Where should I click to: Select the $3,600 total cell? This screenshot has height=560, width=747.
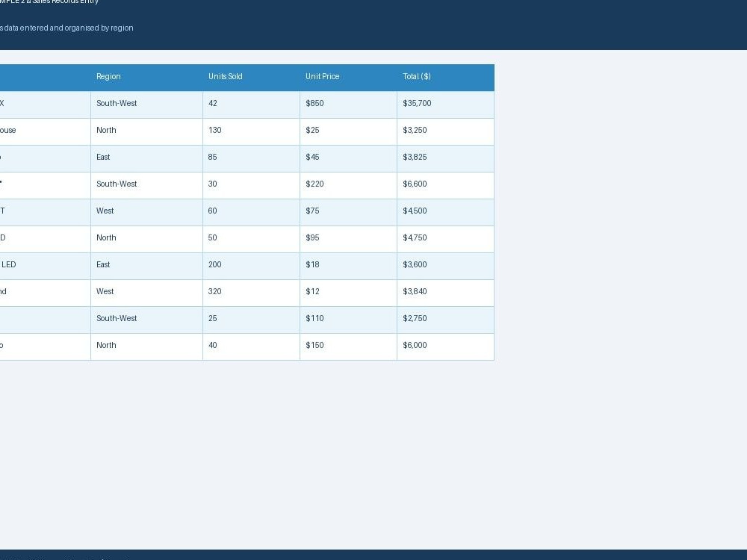click(x=446, y=267)
